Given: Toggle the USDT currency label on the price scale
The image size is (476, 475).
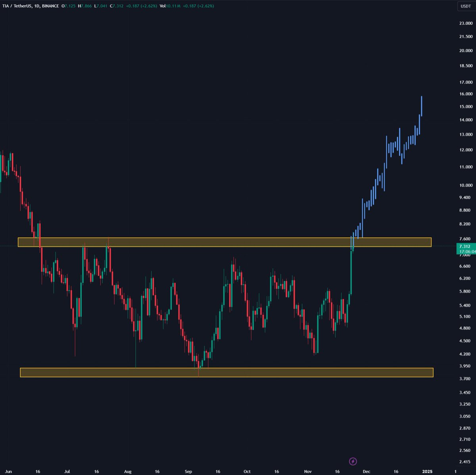Looking at the screenshot, I should pyautogui.click(x=465, y=6).
